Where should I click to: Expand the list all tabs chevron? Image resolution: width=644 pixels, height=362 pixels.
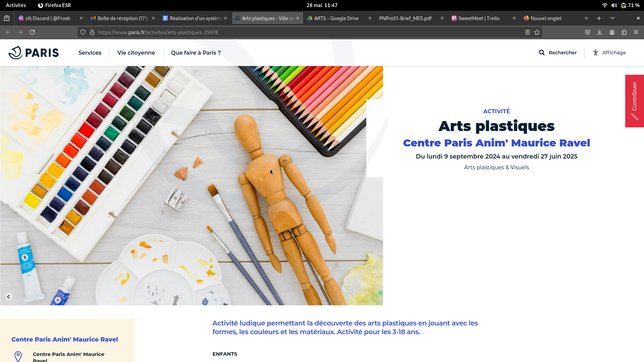pyautogui.click(x=612, y=18)
